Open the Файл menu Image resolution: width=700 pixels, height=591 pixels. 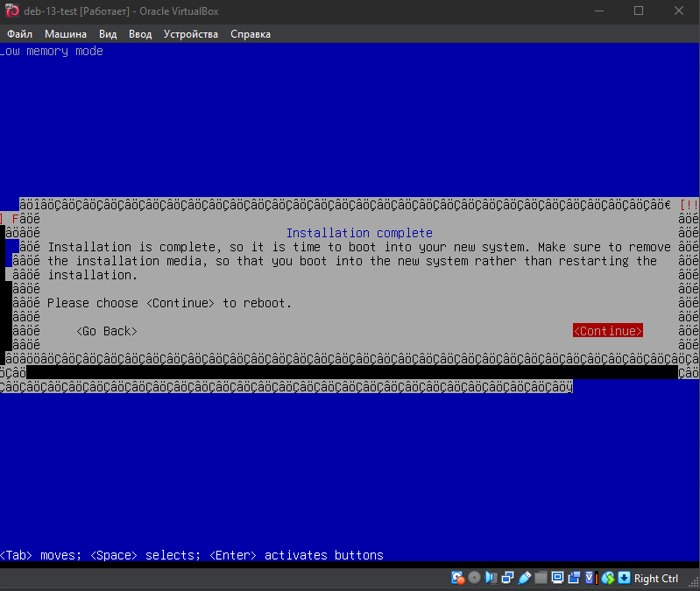click(x=19, y=34)
